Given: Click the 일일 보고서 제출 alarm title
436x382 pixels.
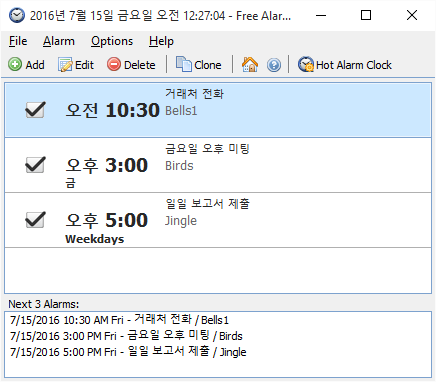Looking at the screenshot, I should 207,204.
